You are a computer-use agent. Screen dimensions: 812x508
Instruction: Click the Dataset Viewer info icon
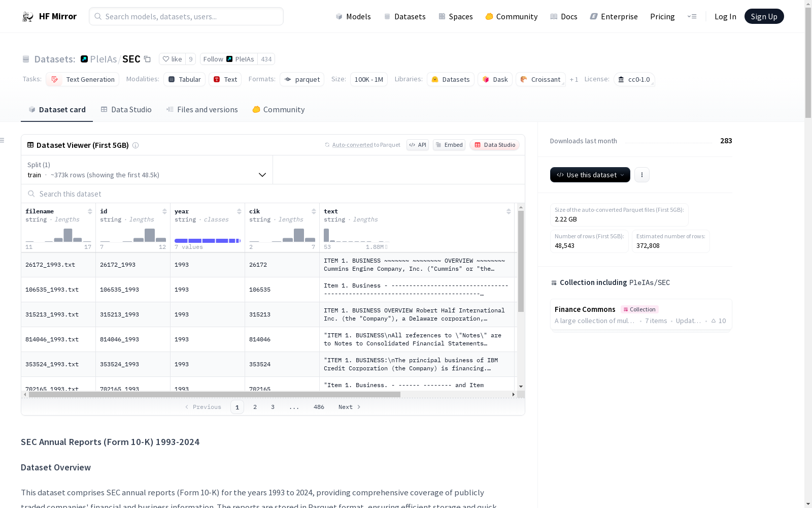point(136,145)
